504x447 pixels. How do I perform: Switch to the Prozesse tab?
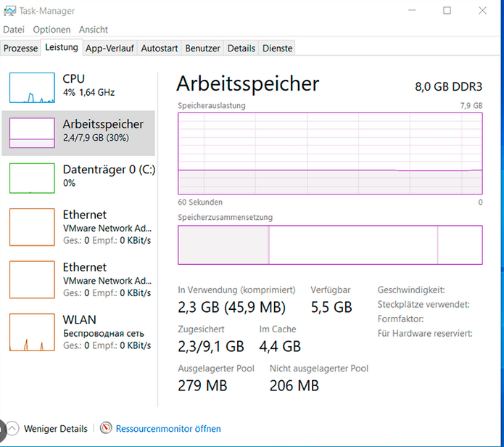tap(20, 48)
